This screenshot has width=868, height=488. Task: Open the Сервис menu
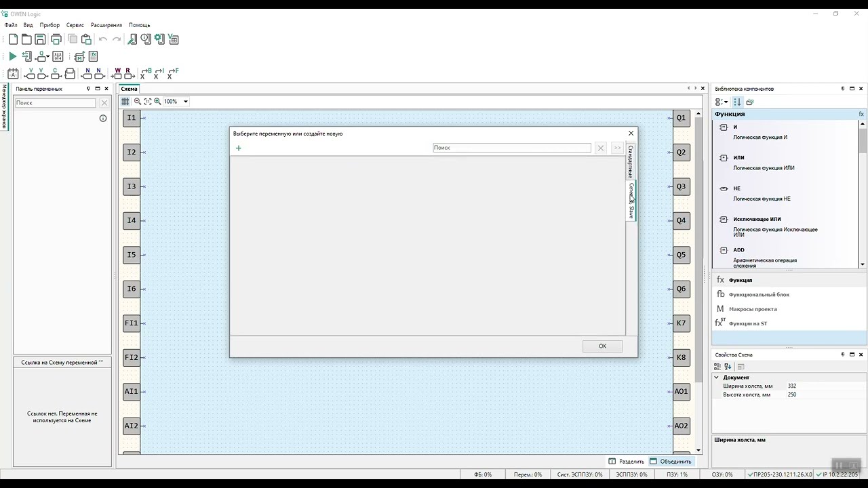[75, 25]
